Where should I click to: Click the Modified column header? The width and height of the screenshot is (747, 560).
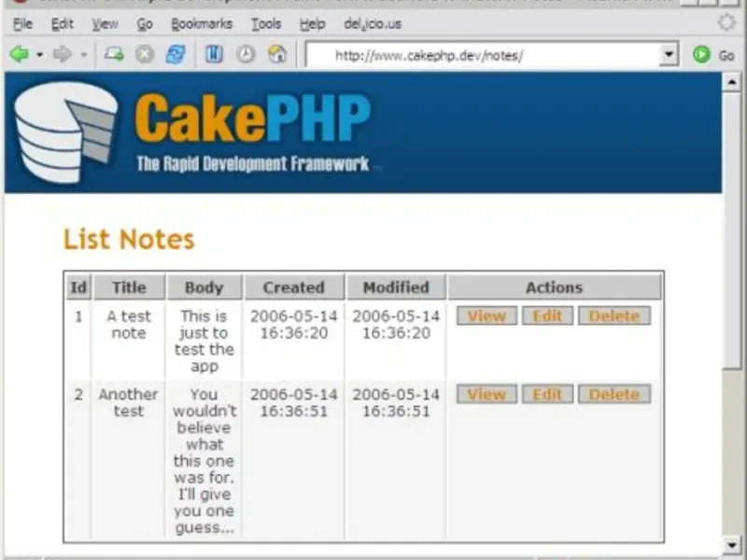(x=396, y=287)
